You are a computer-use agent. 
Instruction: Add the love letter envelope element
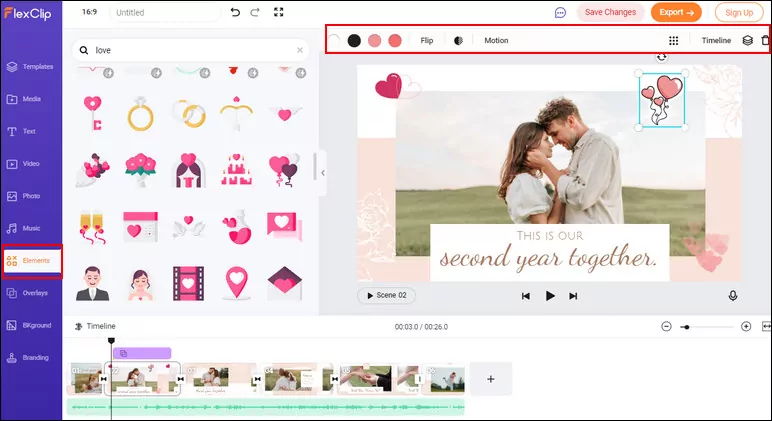(x=285, y=283)
